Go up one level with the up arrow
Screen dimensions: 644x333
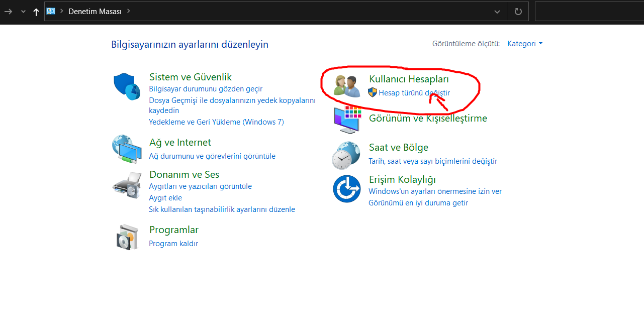tap(36, 12)
